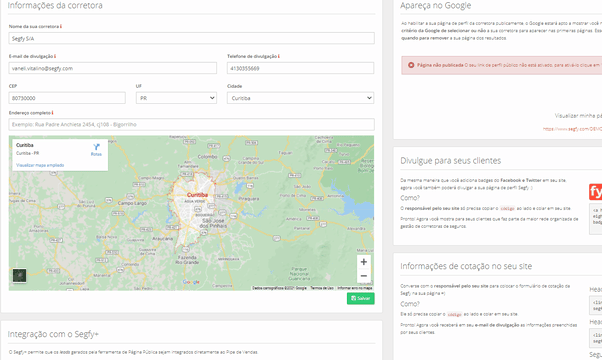Open the Rotas directions icon on map

[96, 149]
